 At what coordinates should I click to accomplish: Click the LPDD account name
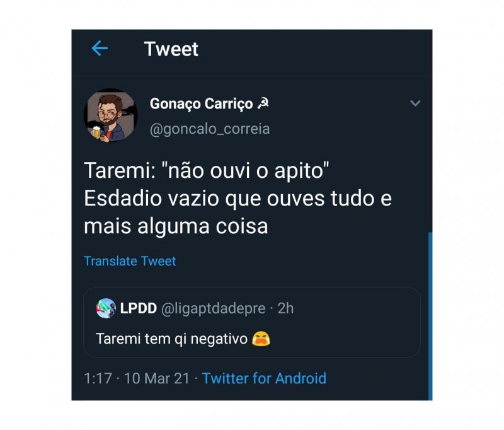pyautogui.click(x=138, y=308)
